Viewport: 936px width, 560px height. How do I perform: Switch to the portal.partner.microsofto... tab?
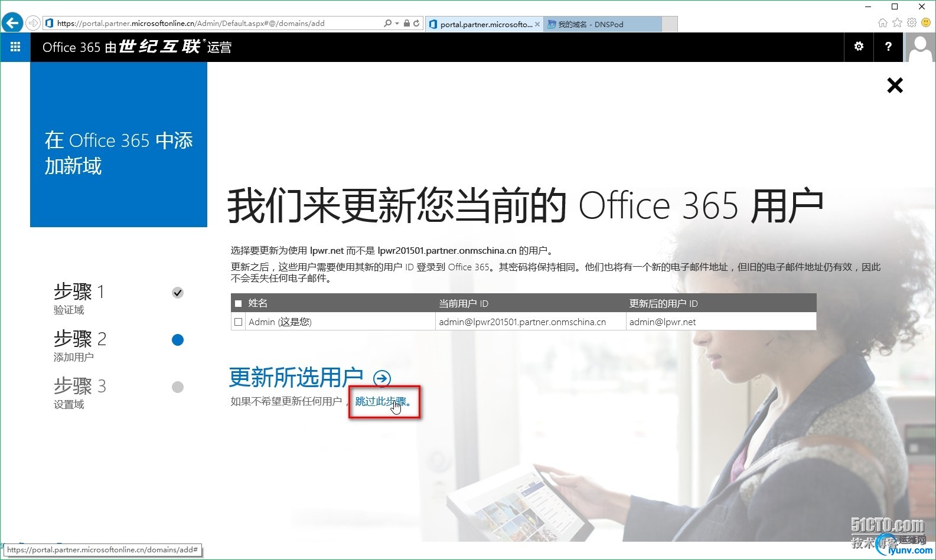coord(484,24)
